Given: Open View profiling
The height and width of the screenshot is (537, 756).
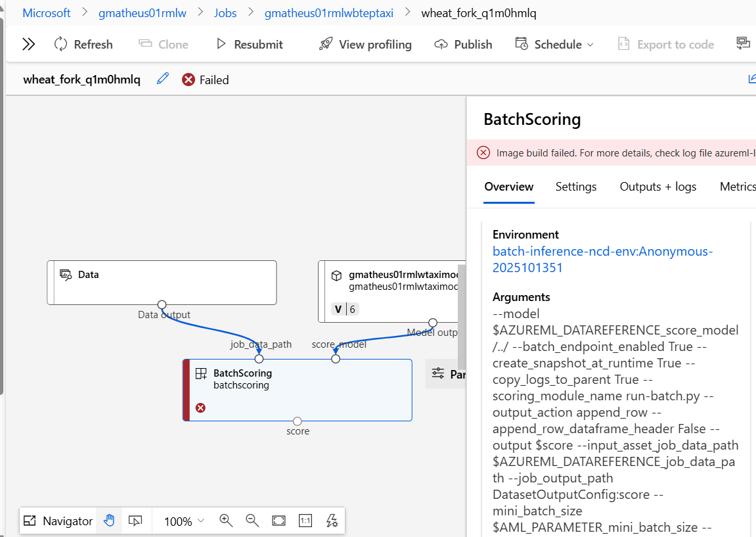Looking at the screenshot, I should pyautogui.click(x=365, y=45).
